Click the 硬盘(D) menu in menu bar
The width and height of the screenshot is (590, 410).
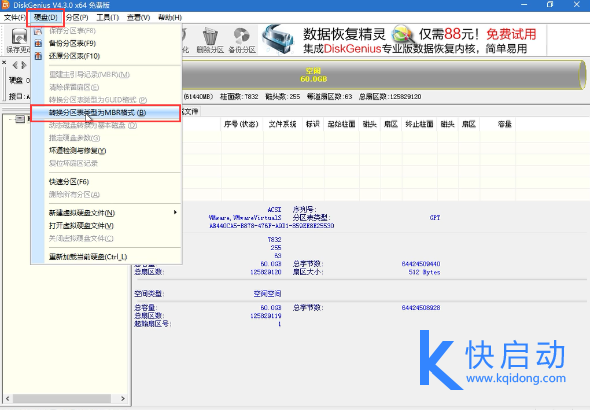click(x=46, y=17)
